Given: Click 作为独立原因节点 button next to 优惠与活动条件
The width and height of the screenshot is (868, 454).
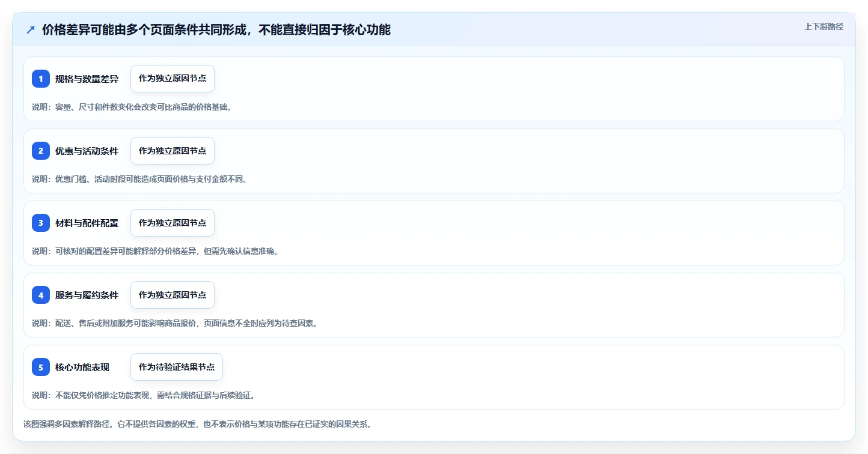Looking at the screenshot, I should (173, 151).
